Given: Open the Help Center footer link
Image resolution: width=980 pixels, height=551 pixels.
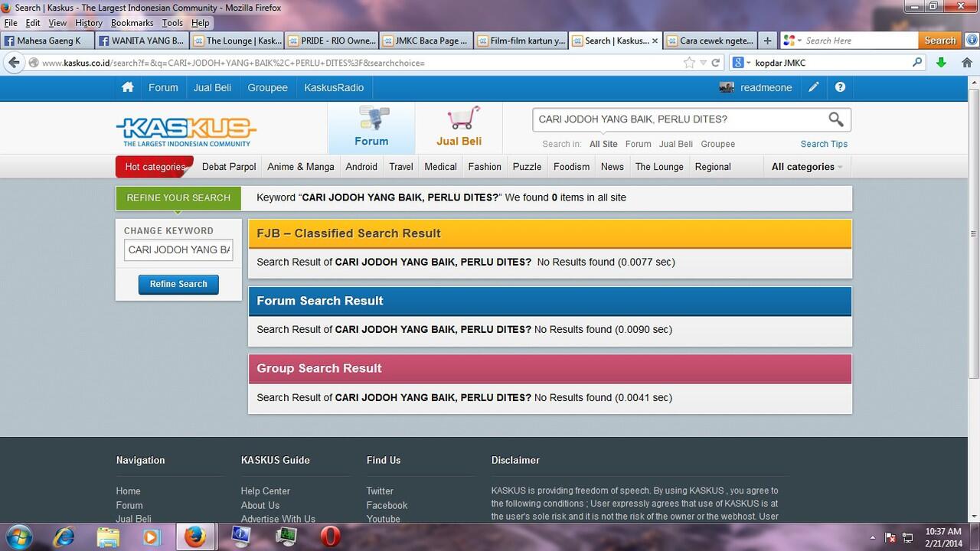Looking at the screenshot, I should pos(265,491).
